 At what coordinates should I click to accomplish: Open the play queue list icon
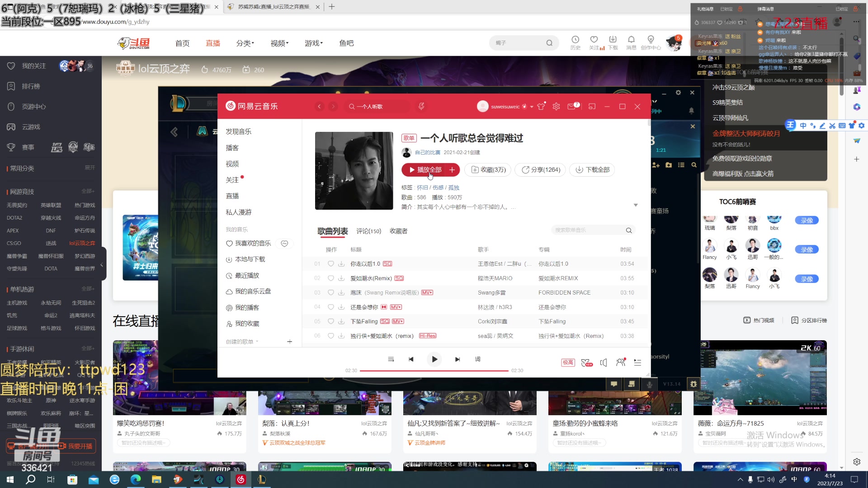637,362
